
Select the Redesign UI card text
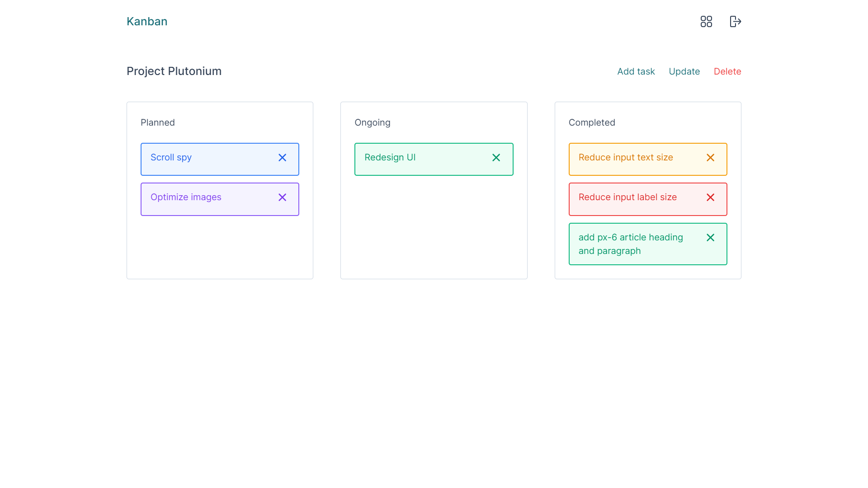tap(390, 157)
